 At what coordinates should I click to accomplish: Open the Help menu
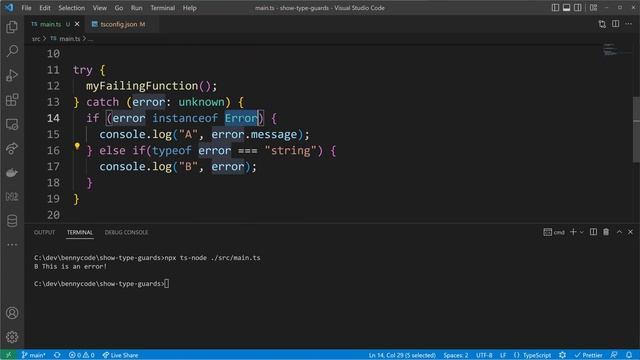pyautogui.click(x=189, y=8)
